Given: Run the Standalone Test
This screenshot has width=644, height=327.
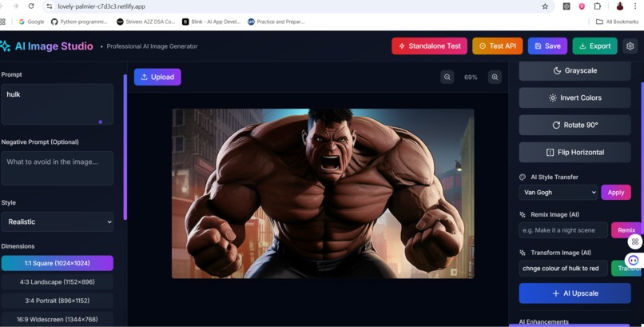Looking at the screenshot, I should click(x=429, y=46).
